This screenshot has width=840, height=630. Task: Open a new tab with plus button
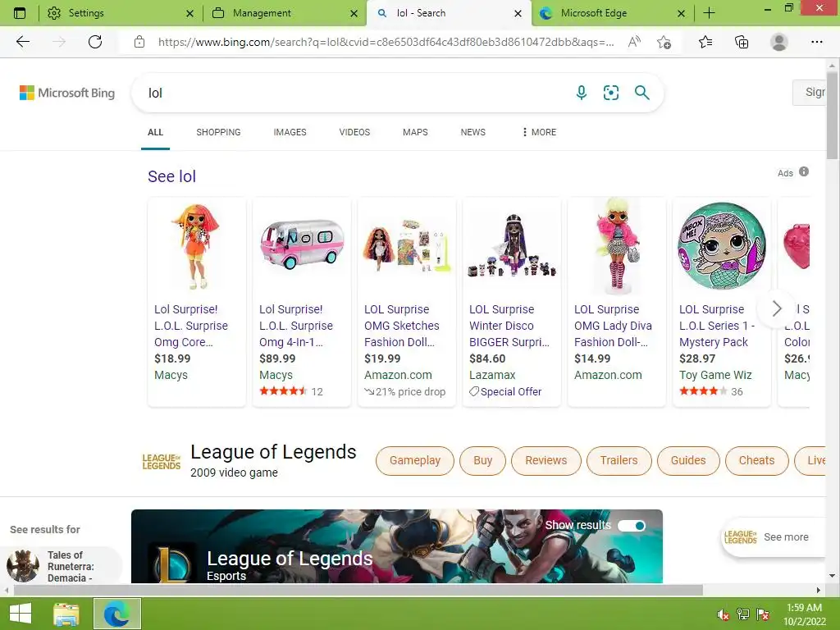pos(710,13)
